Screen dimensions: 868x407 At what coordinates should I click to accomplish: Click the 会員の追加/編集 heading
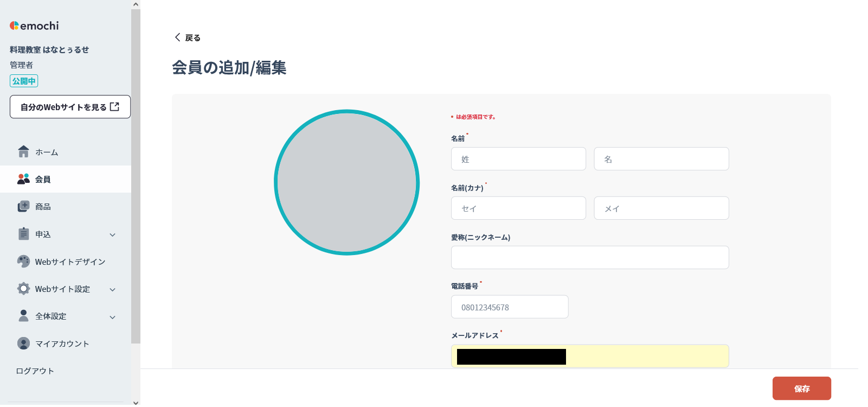229,67
